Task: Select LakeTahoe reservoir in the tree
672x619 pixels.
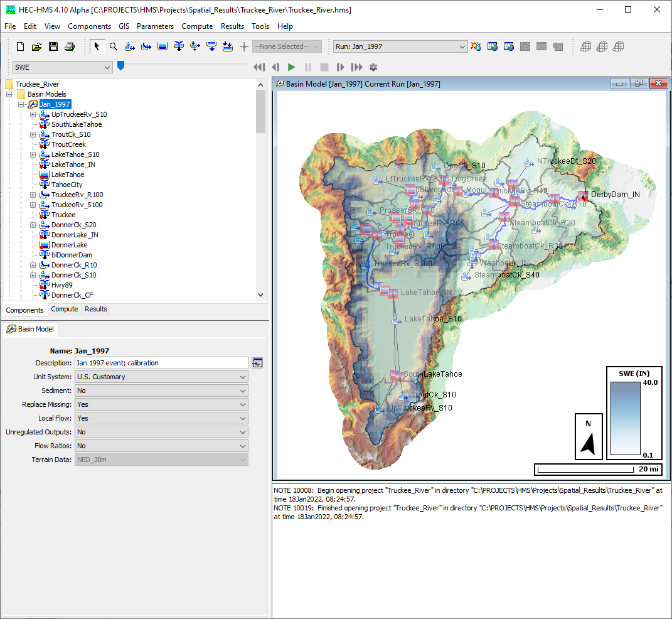Action: pyautogui.click(x=68, y=175)
